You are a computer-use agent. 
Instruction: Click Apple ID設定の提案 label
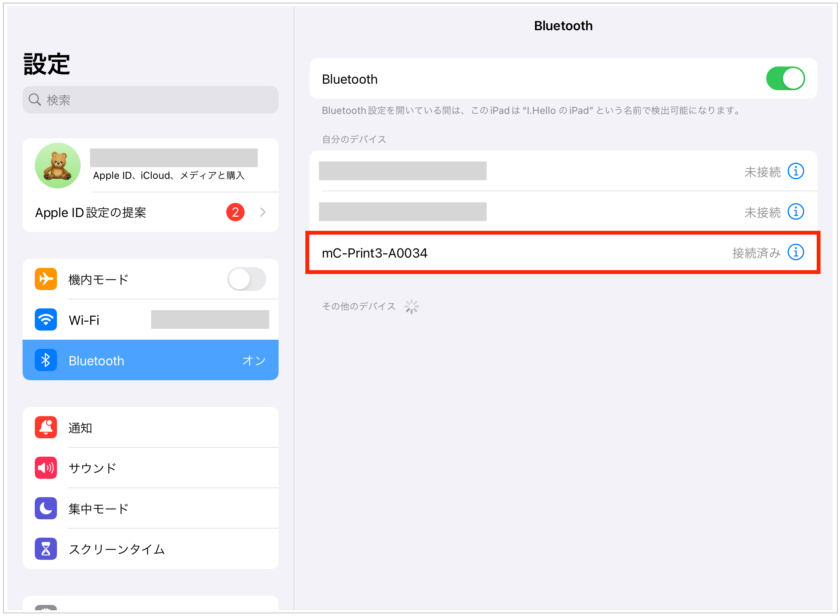[91, 212]
